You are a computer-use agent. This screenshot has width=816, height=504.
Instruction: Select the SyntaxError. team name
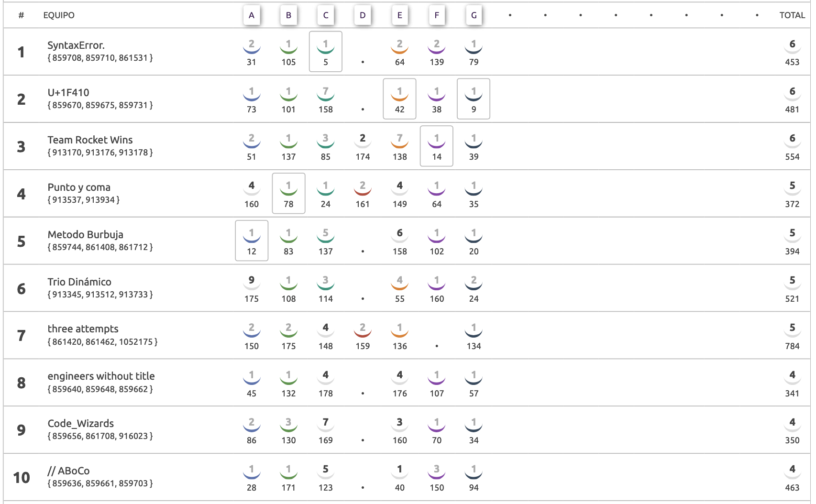(x=76, y=45)
